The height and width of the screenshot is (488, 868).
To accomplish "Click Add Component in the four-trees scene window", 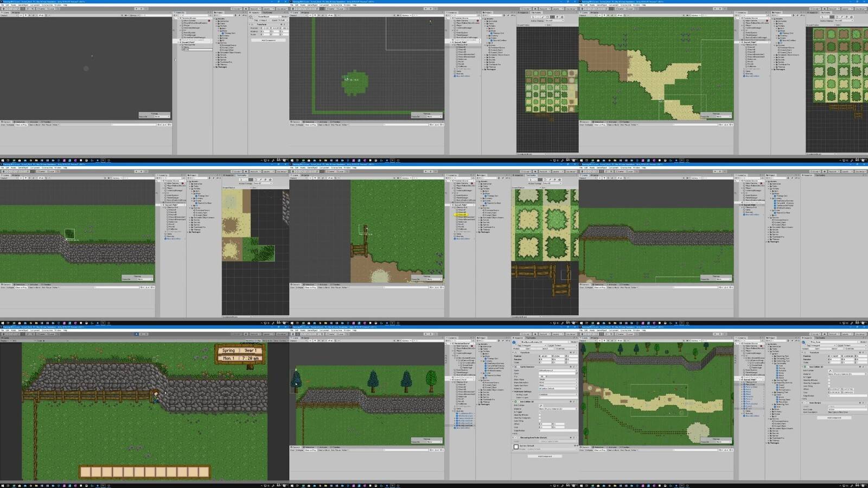I will point(545,456).
